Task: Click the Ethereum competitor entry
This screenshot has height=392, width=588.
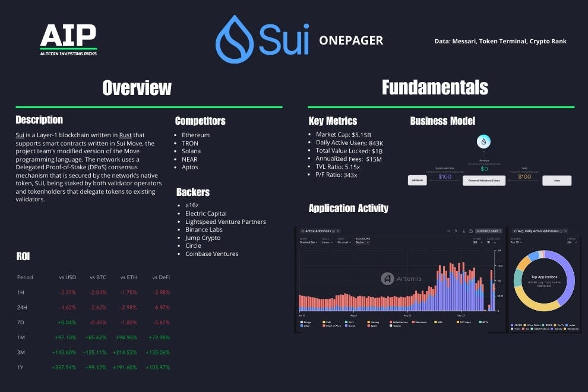Action: tap(195, 135)
